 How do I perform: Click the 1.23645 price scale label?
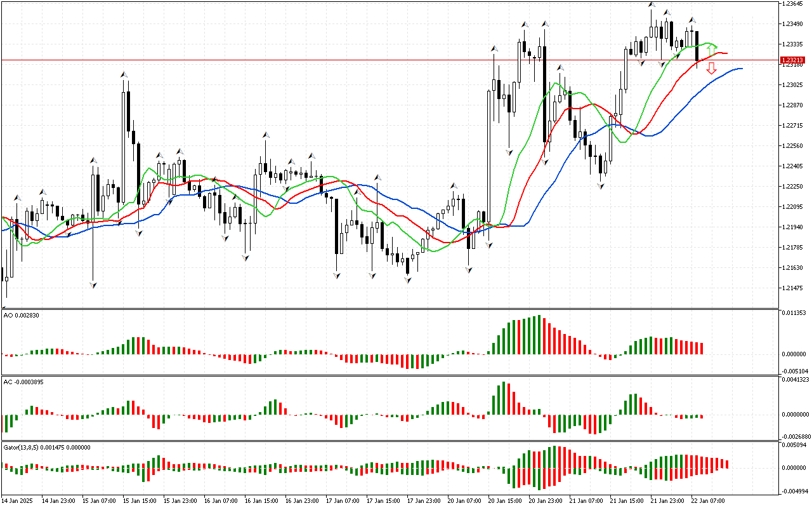[x=794, y=4]
